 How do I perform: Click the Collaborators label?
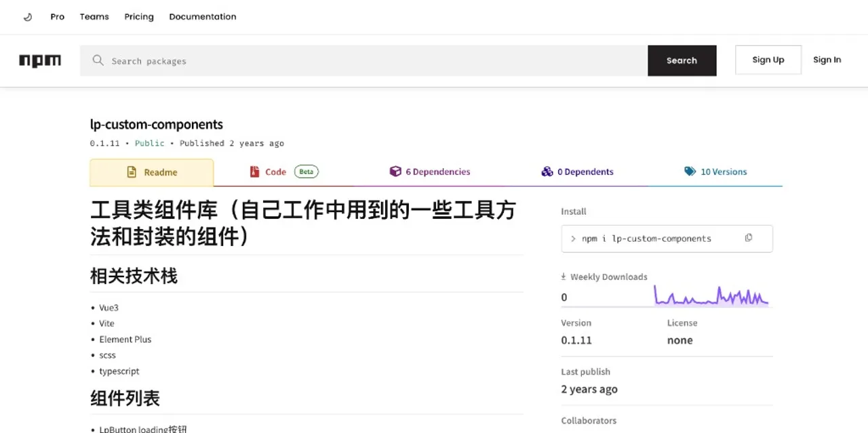point(589,421)
